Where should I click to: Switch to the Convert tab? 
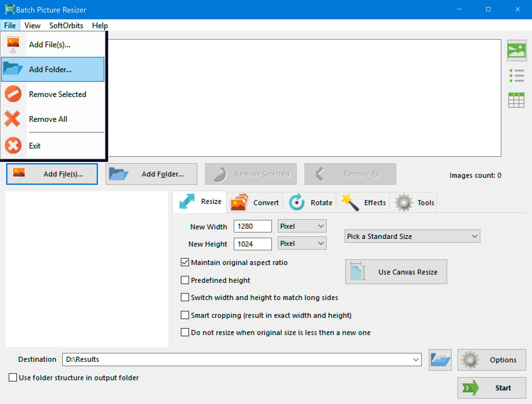coord(255,202)
